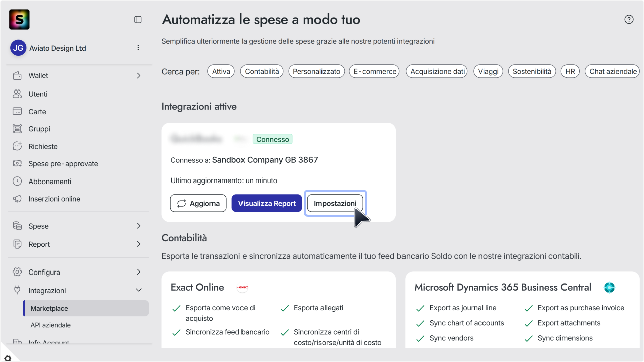The height and width of the screenshot is (362, 644).
Task: Click the Visualizza Report button
Action: point(267,203)
